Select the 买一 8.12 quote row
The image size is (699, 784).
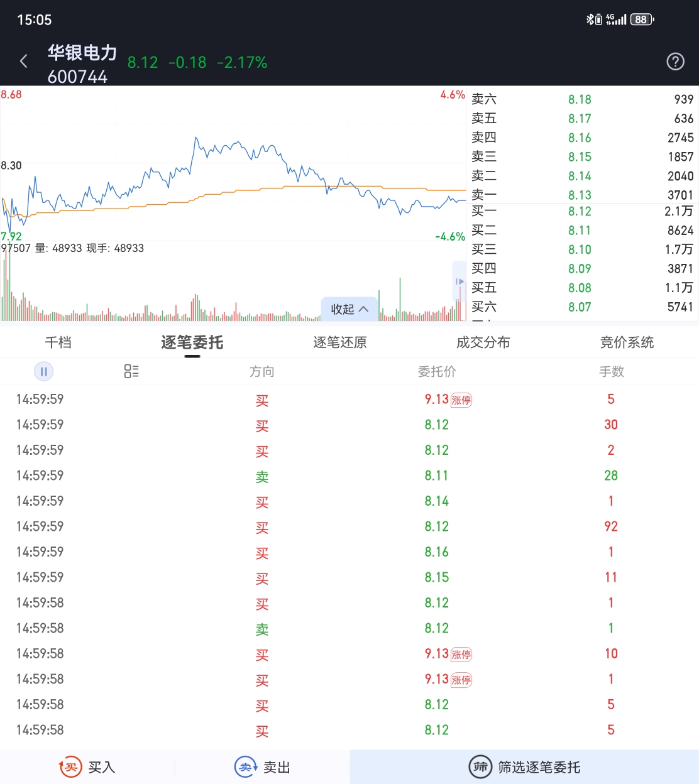(x=583, y=211)
